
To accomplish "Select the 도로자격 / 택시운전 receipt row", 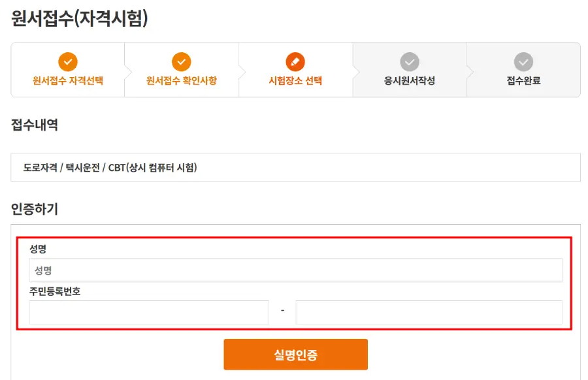I will [x=294, y=167].
